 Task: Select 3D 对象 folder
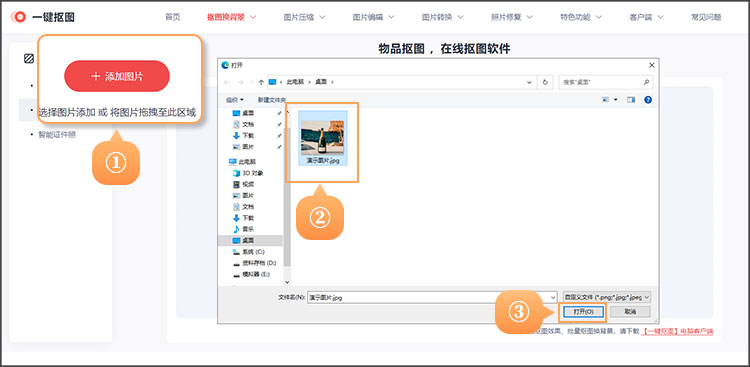click(248, 173)
